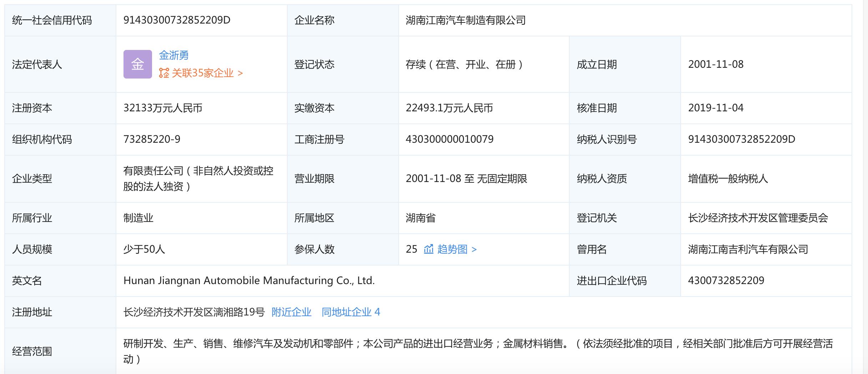Click the 工商注册号 label cell

coord(343,140)
